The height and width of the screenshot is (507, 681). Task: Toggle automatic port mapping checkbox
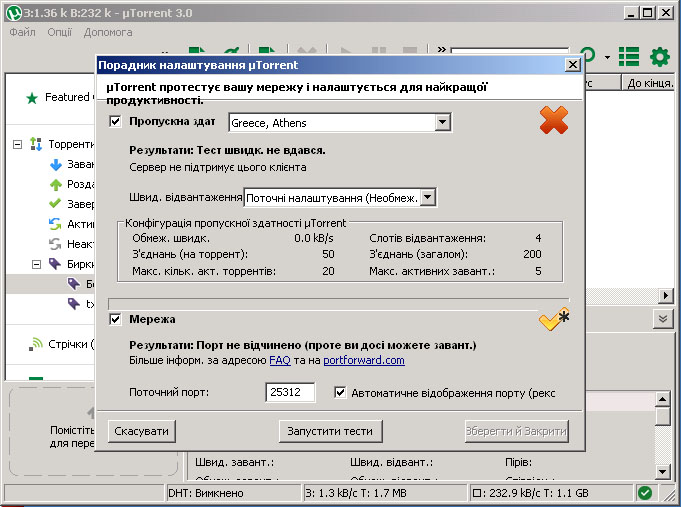tap(340, 393)
